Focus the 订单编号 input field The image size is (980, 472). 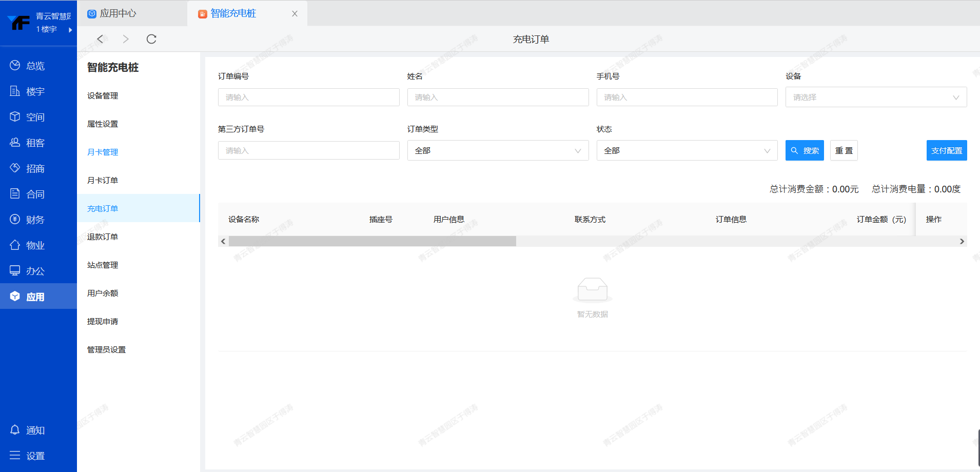(308, 97)
